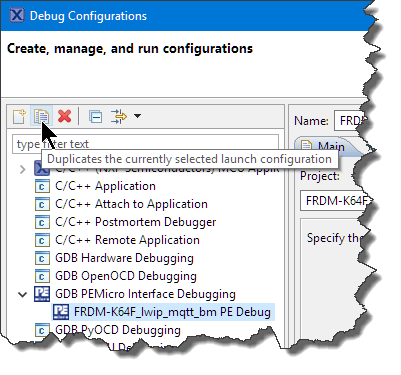The height and width of the screenshot is (375, 401).
Task: Open the filter options dropdown arrow
Action: tap(137, 116)
